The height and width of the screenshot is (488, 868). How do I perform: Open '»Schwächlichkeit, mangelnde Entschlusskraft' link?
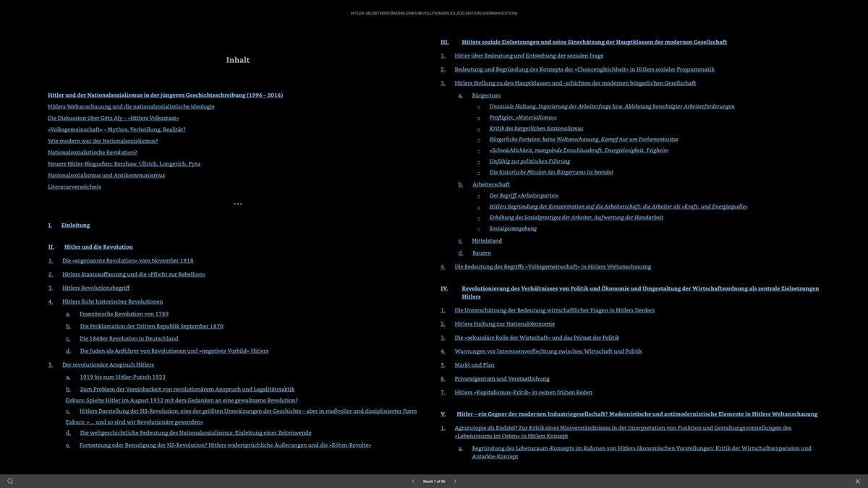point(579,150)
